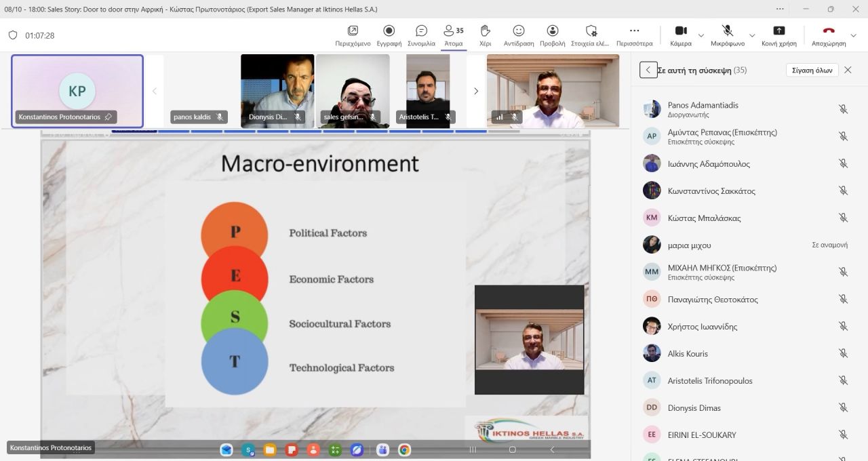
Task: Open the Αντίδραση reactions menu
Action: point(519,35)
